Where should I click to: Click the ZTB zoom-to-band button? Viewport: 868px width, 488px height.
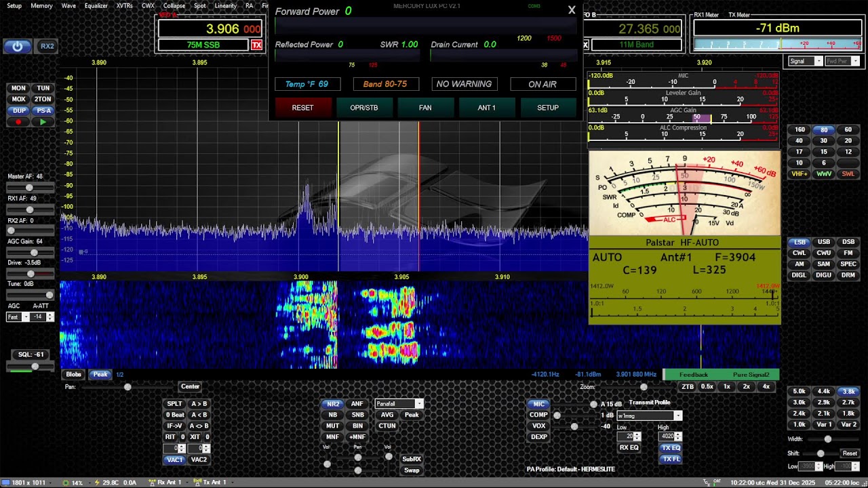[x=688, y=386]
